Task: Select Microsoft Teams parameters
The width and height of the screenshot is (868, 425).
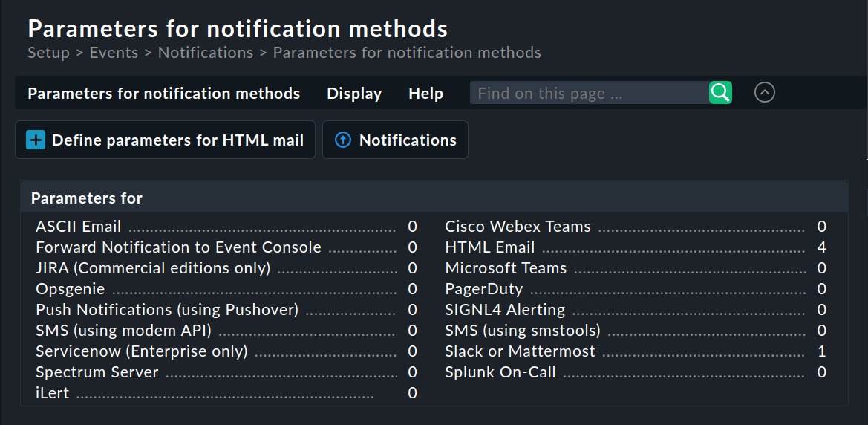Action: click(x=506, y=268)
